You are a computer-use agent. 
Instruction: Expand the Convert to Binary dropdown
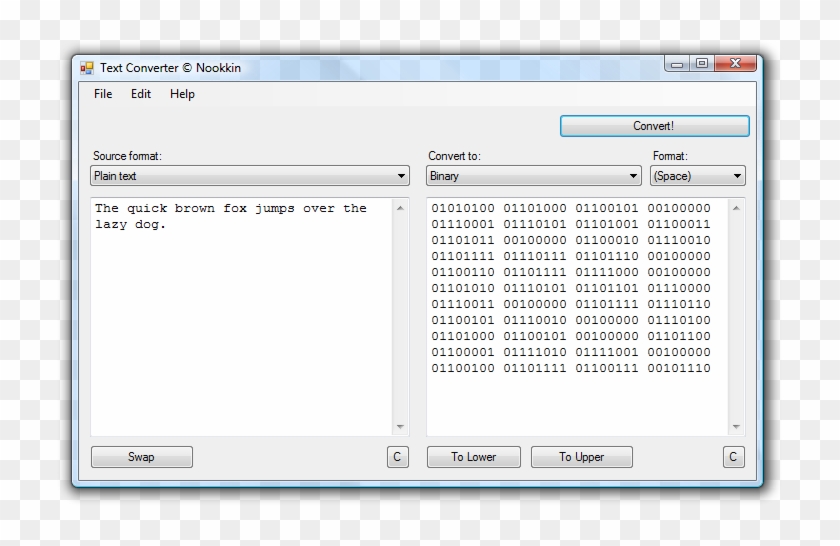pyautogui.click(x=633, y=176)
